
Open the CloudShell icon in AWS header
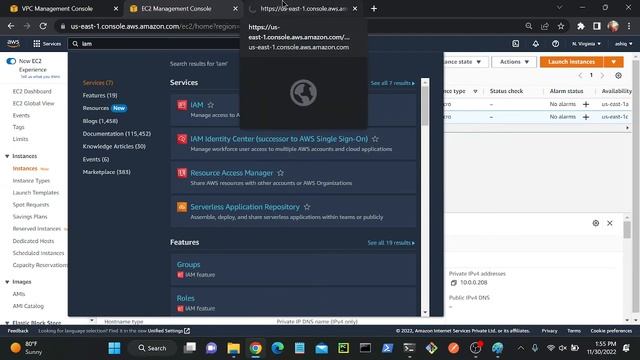(x=516, y=44)
